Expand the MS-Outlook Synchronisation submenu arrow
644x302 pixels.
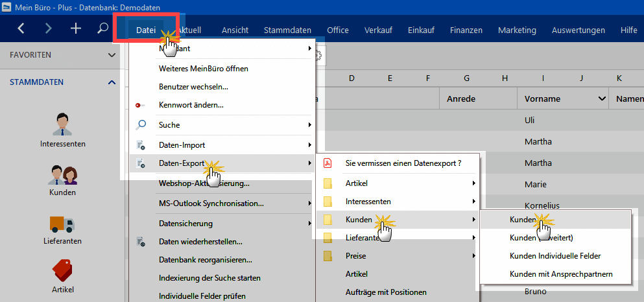310,203
